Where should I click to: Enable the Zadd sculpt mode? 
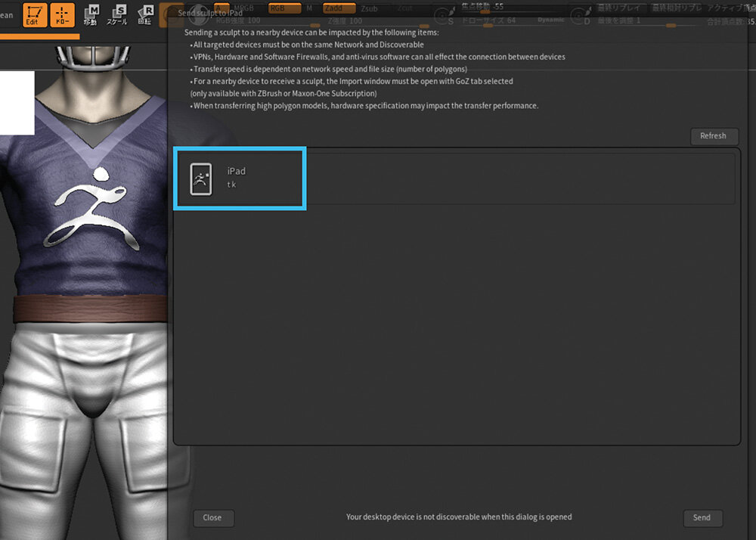(x=339, y=8)
